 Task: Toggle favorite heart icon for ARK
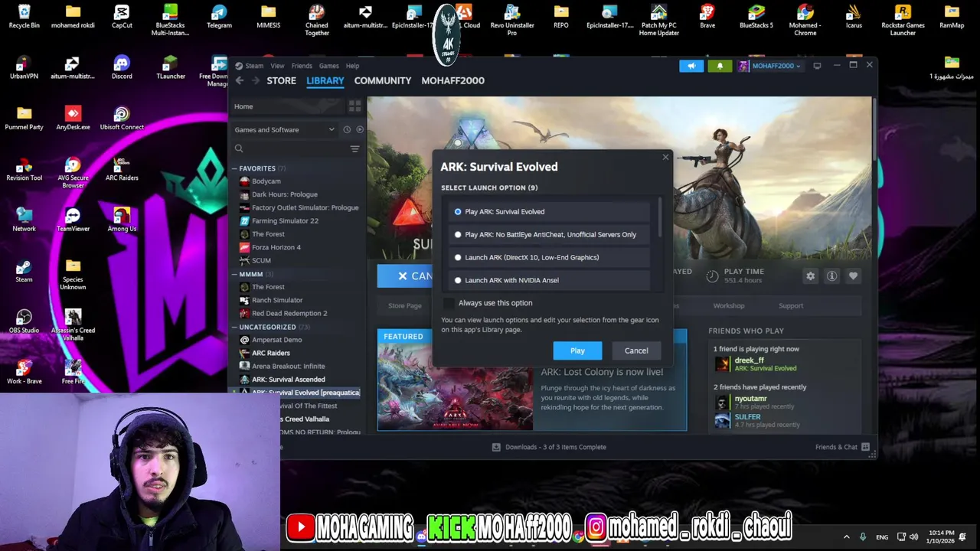coord(854,276)
